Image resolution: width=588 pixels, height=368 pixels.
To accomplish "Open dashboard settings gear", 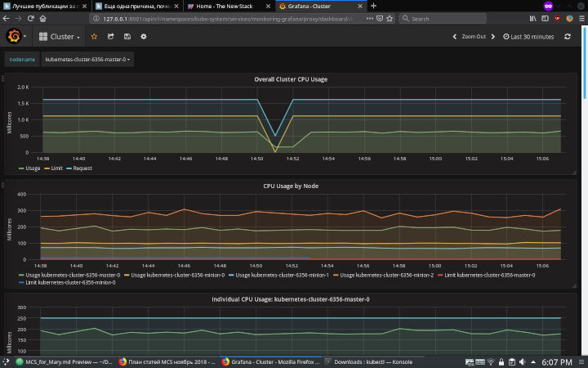I will [x=144, y=36].
